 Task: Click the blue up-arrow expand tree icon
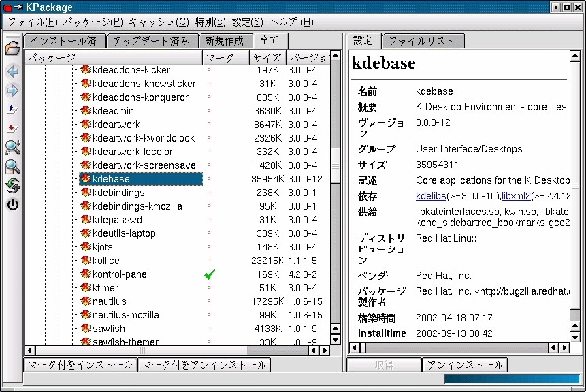click(x=12, y=110)
